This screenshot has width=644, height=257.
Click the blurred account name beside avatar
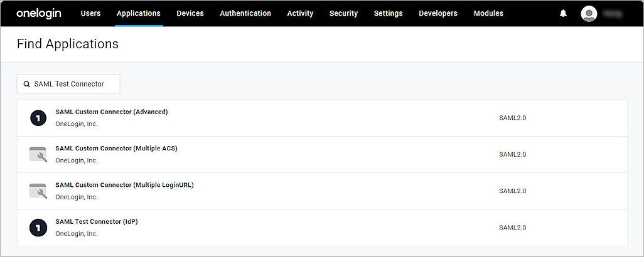612,14
